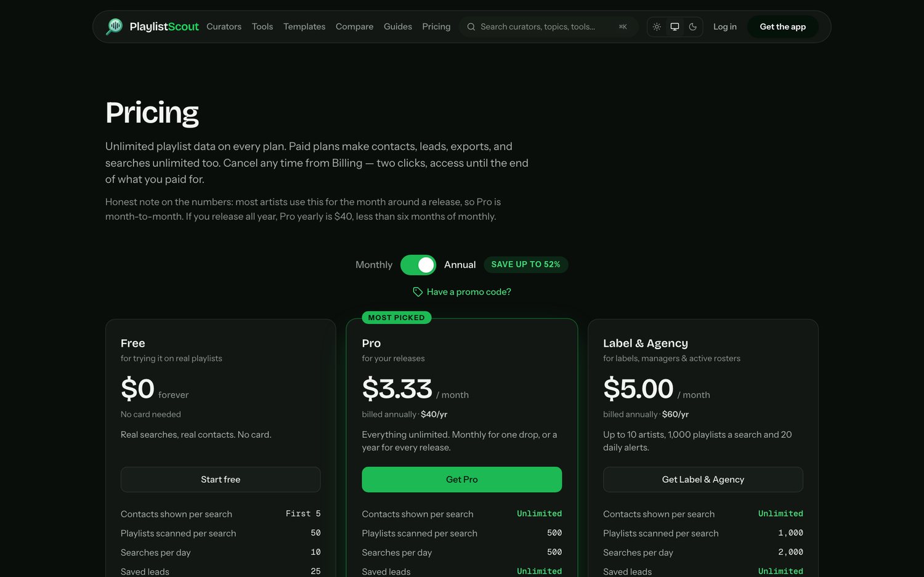Open the Compare nav item
This screenshot has width=924, height=577.
(x=354, y=26)
